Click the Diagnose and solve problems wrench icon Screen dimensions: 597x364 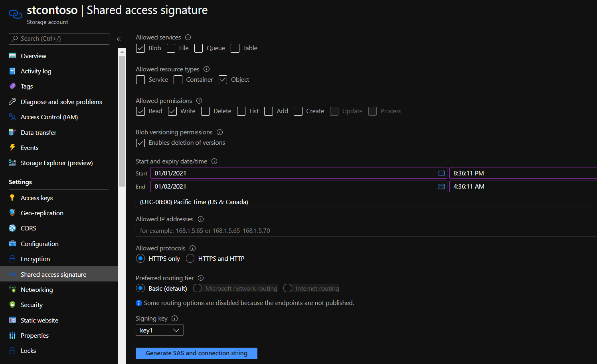[x=12, y=102]
